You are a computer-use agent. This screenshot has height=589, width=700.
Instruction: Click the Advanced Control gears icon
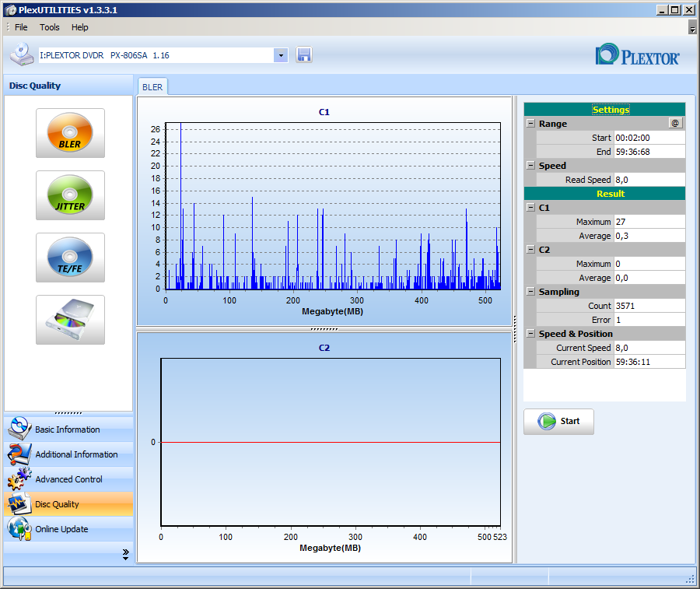(x=19, y=479)
